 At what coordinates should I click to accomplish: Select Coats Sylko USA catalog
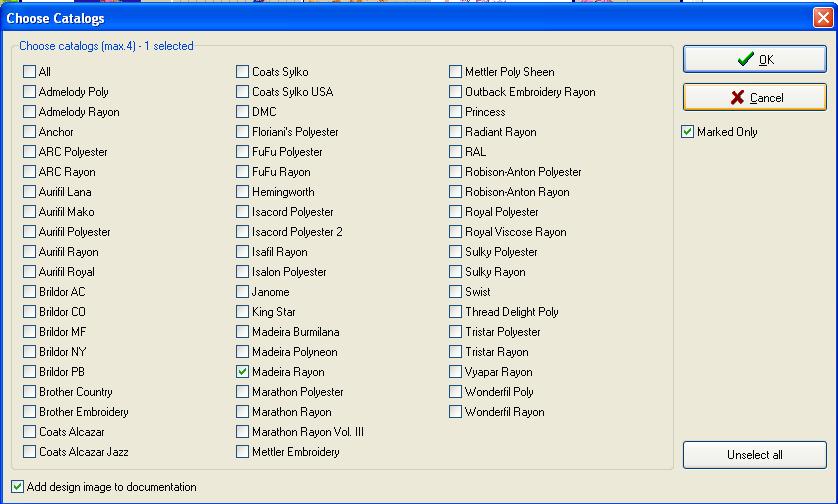[242, 91]
